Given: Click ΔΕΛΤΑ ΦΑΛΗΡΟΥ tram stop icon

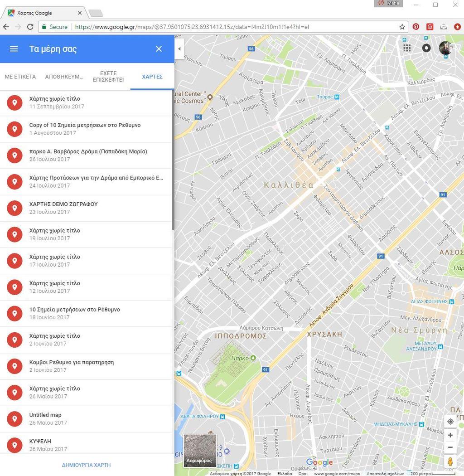Looking at the screenshot, I should coord(222,417).
